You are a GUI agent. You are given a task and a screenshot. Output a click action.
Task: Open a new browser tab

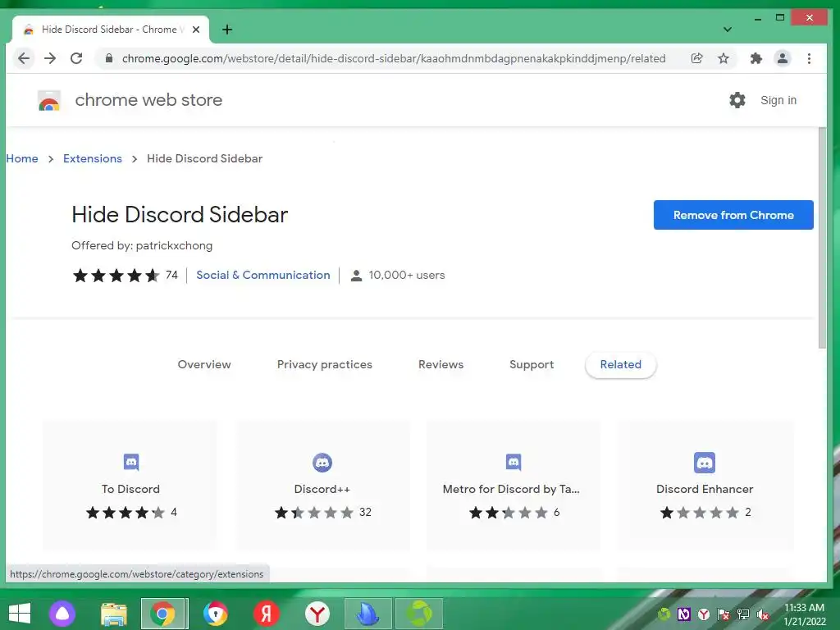click(x=227, y=30)
